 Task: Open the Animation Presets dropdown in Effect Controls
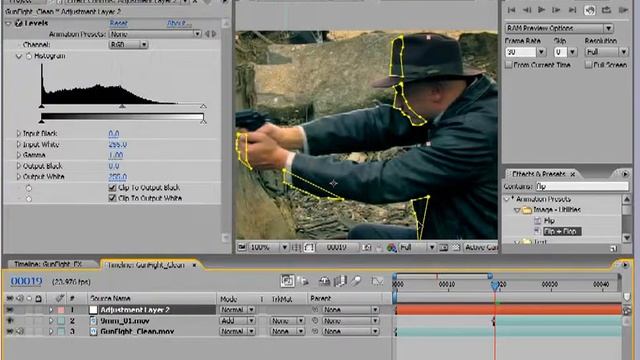[155, 34]
